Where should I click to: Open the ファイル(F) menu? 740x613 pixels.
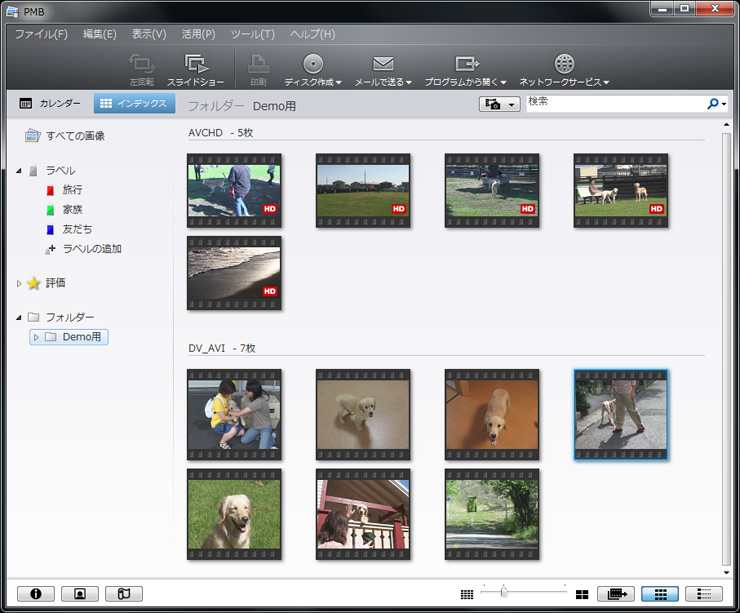coord(41,34)
